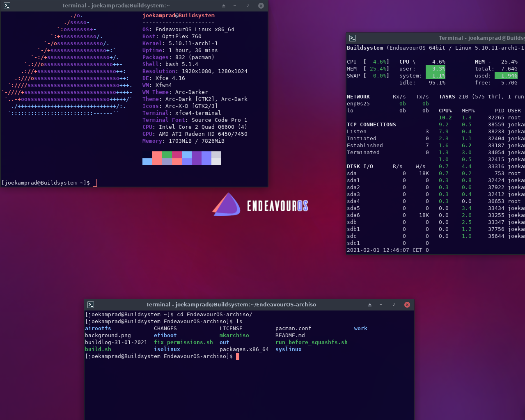
Task: Click the 'buildlog-31-01-2021' entry
Action: (x=116, y=342)
